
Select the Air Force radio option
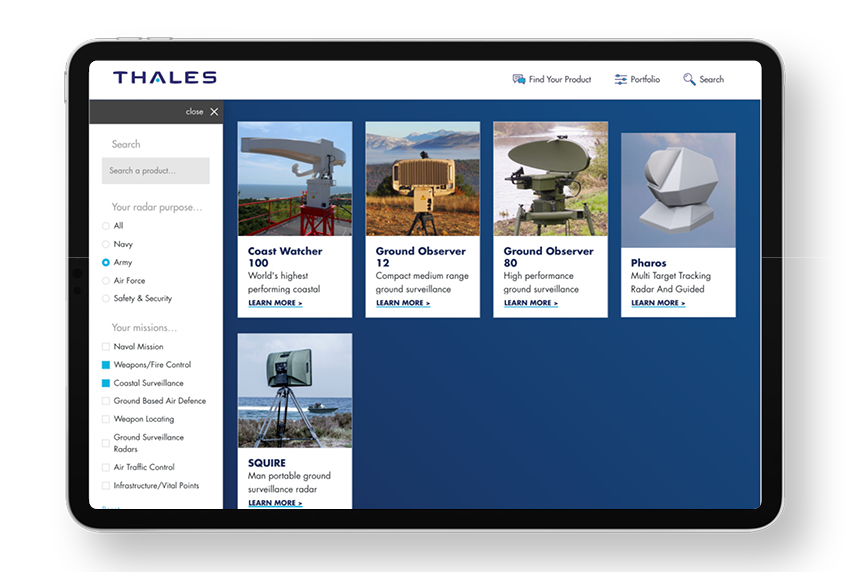106,281
